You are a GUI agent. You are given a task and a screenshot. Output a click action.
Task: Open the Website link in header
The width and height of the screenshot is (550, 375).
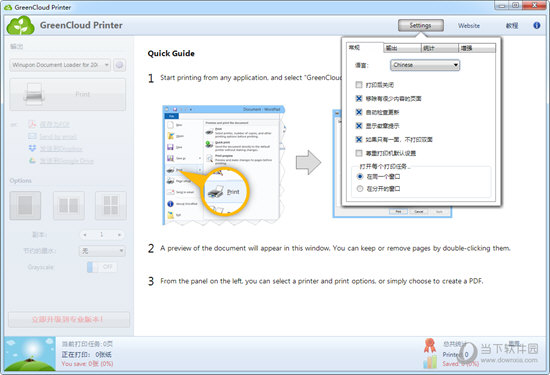(x=469, y=26)
